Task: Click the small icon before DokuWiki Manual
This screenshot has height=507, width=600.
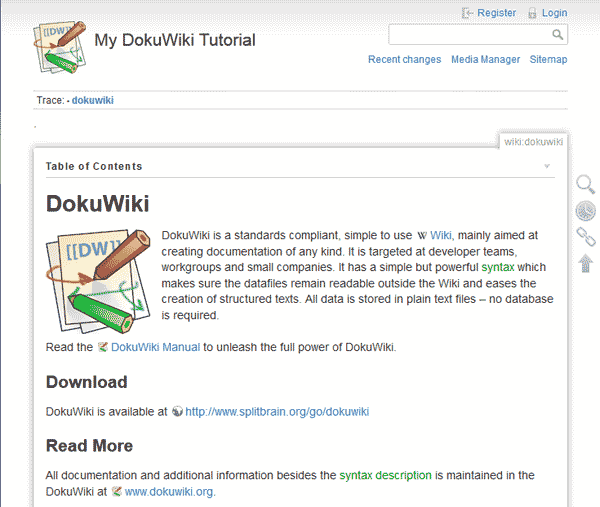Action: click(x=103, y=347)
